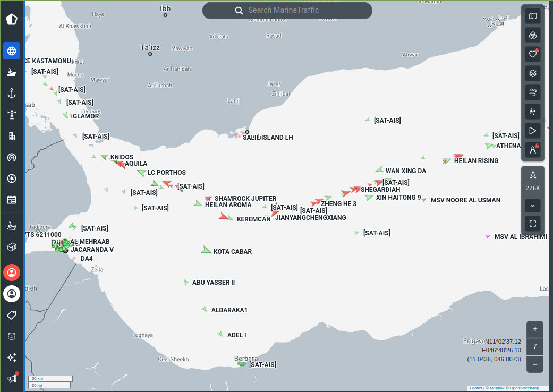Open the Companies building icon
553x392 pixels.
point(12,136)
